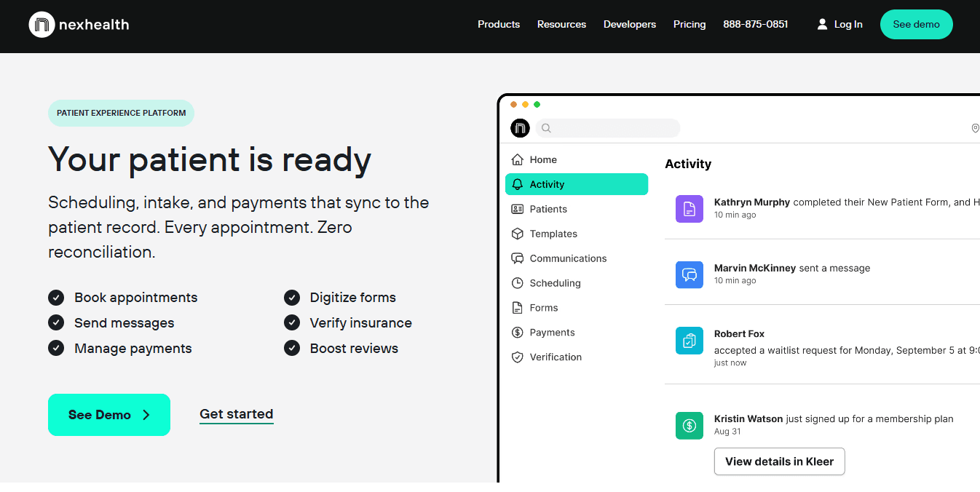This screenshot has height=492, width=980.
Task: Click the Verification shield icon
Action: tap(517, 357)
